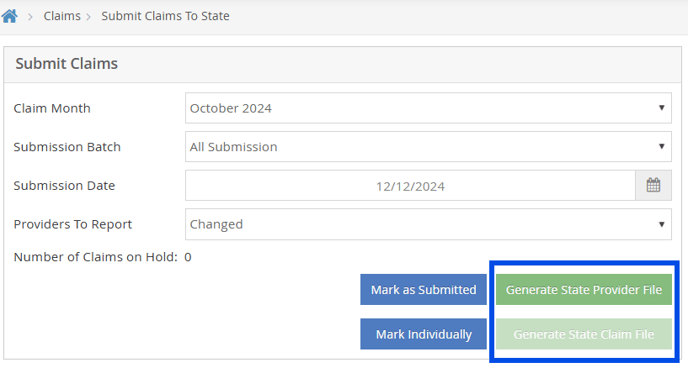Click the faded Generate State Claim File button
This screenshot has width=688, height=373.
click(x=584, y=334)
